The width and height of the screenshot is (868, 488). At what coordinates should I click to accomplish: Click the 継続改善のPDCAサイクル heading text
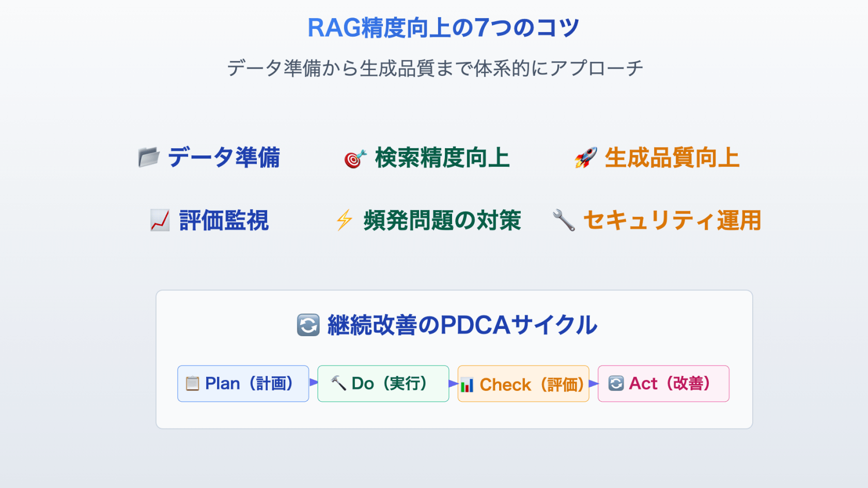click(x=462, y=325)
